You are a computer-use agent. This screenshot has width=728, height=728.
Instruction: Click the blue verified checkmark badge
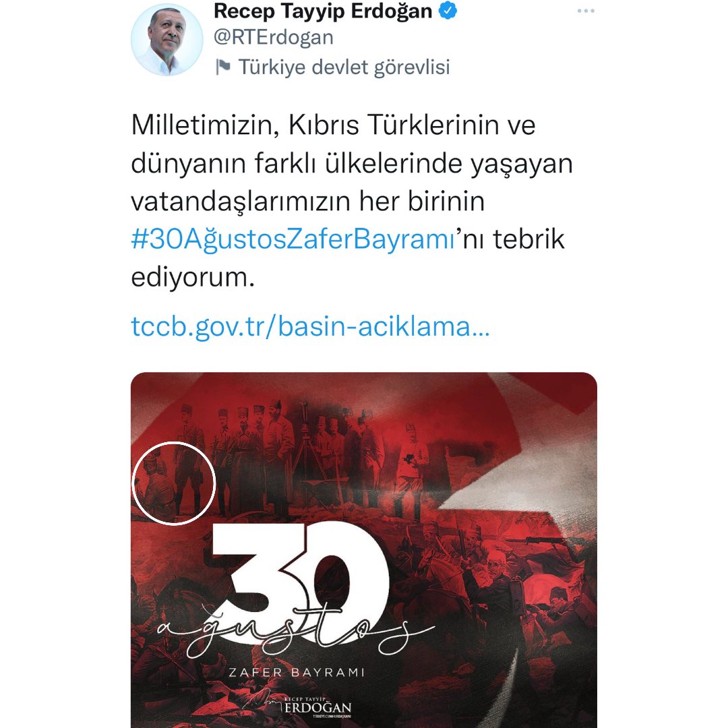[448, 11]
